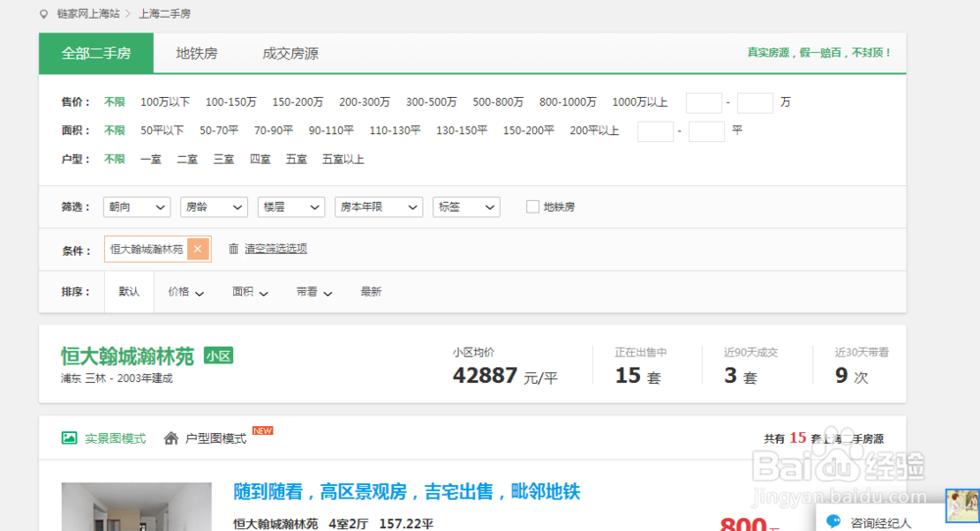Open the 恒大翰城瀚林苑 community title link

(x=127, y=356)
